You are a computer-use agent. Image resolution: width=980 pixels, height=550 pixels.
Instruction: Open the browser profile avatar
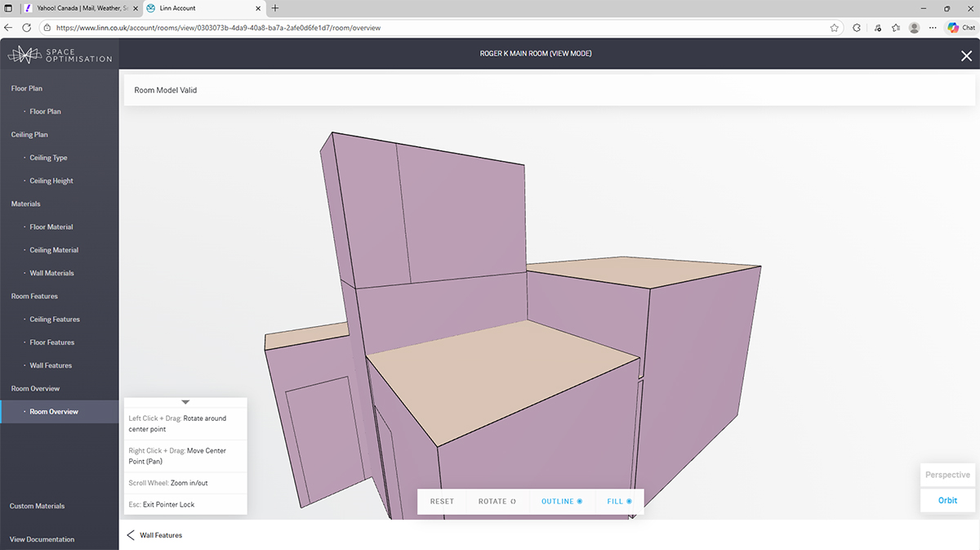pos(914,27)
